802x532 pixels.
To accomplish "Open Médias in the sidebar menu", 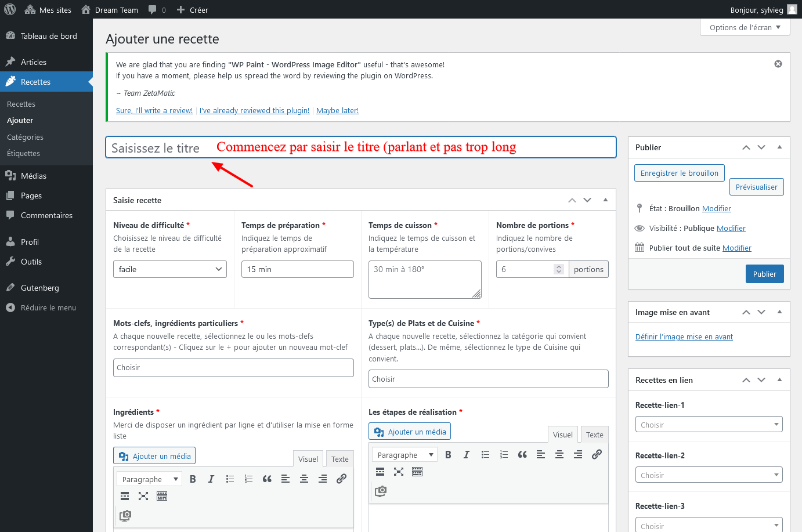I will pos(34,176).
